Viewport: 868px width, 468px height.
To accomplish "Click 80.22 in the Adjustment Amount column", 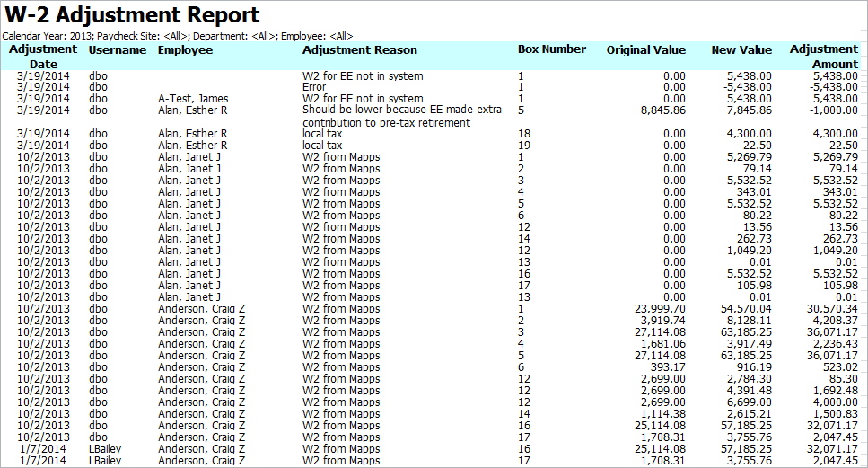I will coord(844,215).
